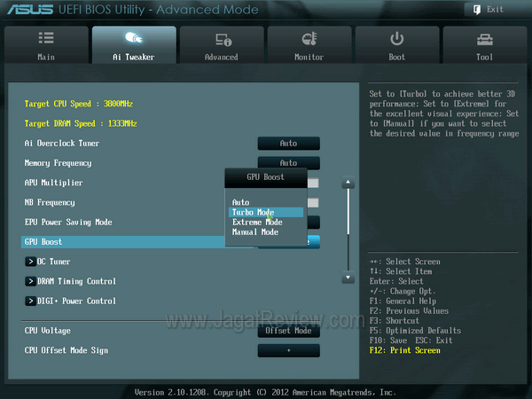The width and height of the screenshot is (532, 399).
Task: Open the Tool tab toolbox icon
Action: click(484, 39)
